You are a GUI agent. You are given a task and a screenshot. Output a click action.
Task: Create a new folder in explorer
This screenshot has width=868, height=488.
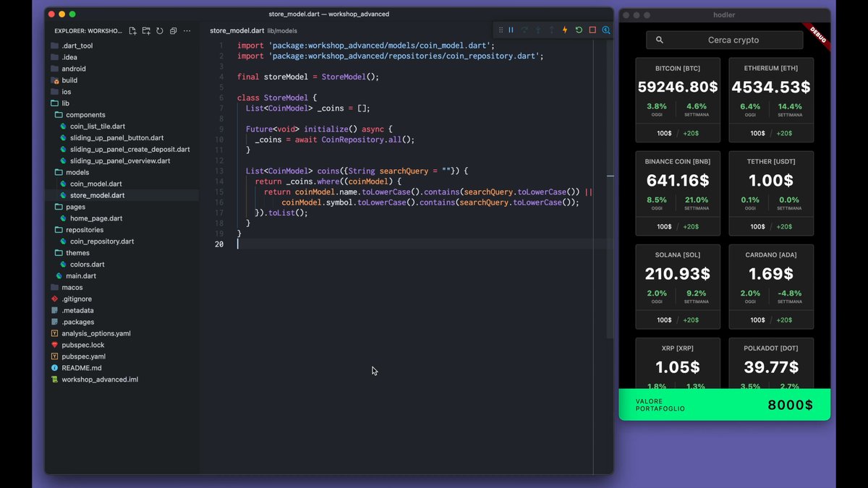(x=146, y=31)
